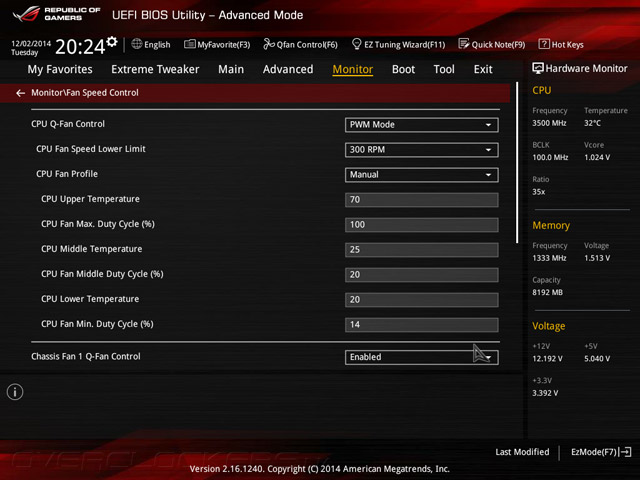Image resolution: width=640 pixels, height=480 pixels.
Task: Click the vertical scrollbar of settings list
Action: click(x=517, y=162)
